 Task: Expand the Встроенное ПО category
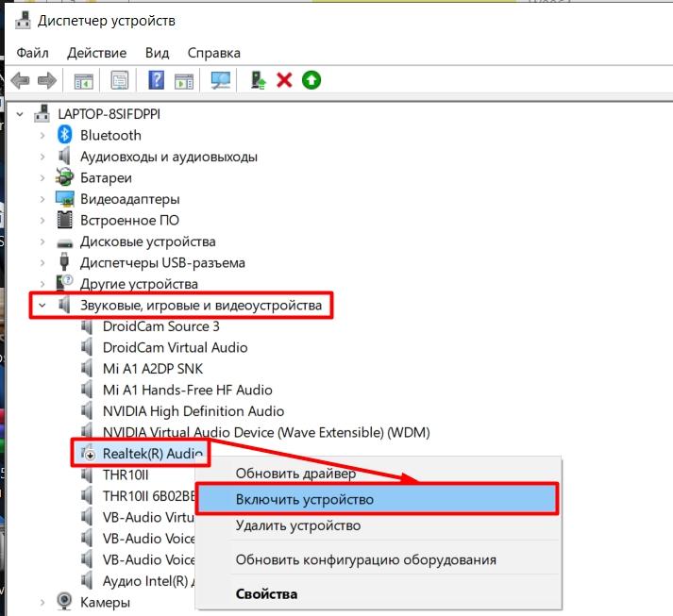(42, 221)
